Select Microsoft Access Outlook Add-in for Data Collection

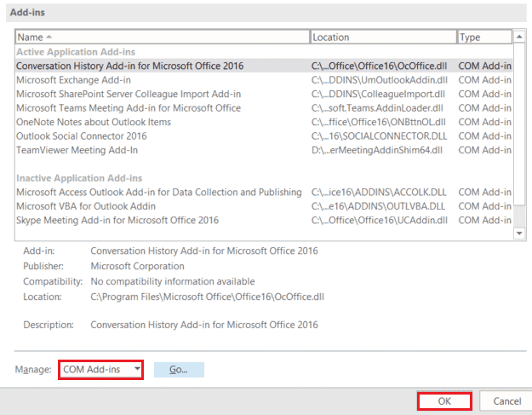(264, 193)
